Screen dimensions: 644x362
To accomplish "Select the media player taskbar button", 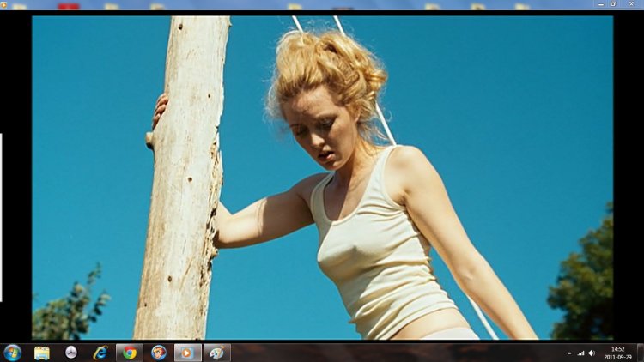I will click(x=187, y=353).
